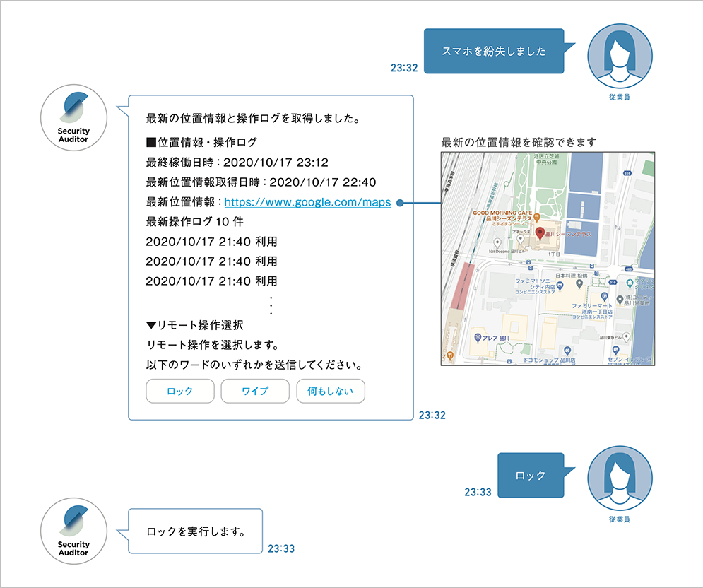This screenshot has width=703, height=588.
Task: Select the Ntt Docomo 品川ビル gray pin
Action: [x=498, y=242]
